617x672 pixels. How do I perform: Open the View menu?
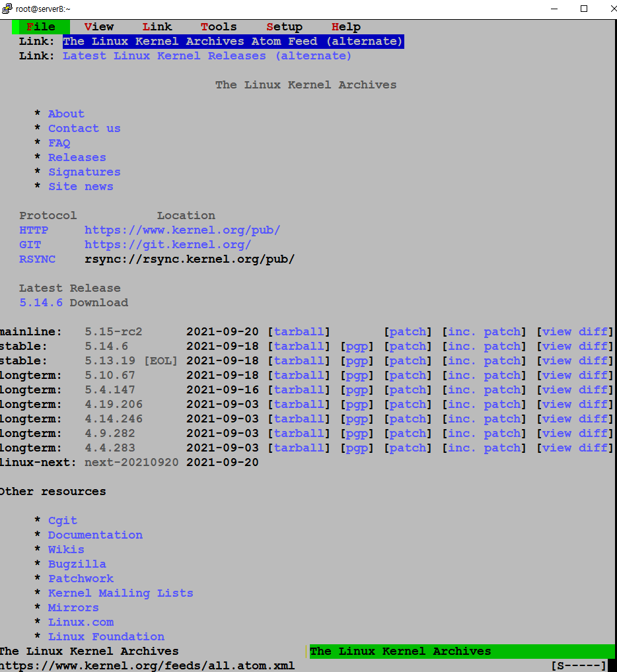click(x=99, y=26)
